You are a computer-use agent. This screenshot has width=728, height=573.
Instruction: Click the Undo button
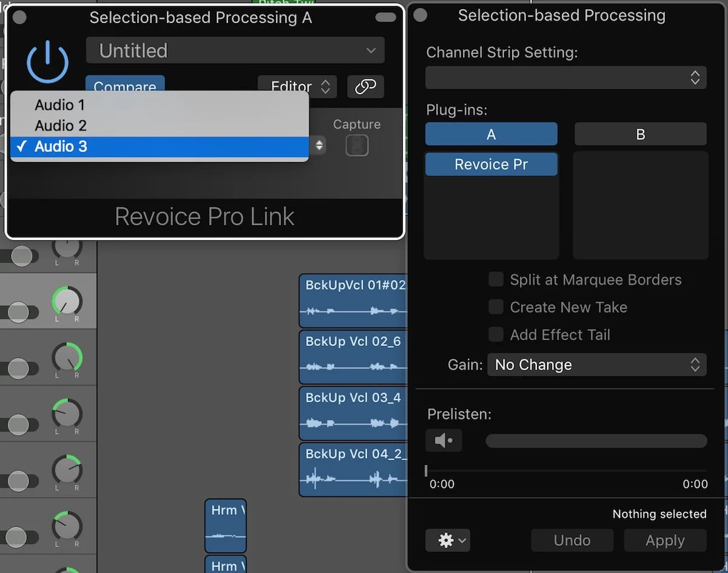coord(572,540)
